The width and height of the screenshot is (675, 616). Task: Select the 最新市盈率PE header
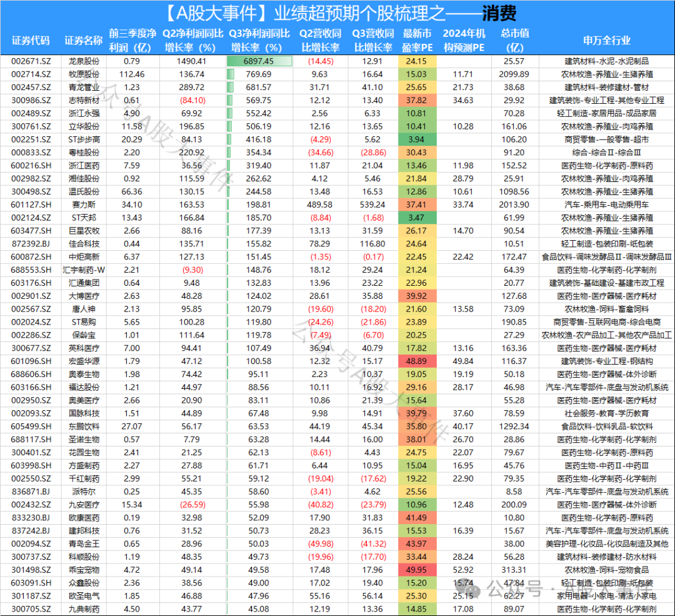click(417, 41)
